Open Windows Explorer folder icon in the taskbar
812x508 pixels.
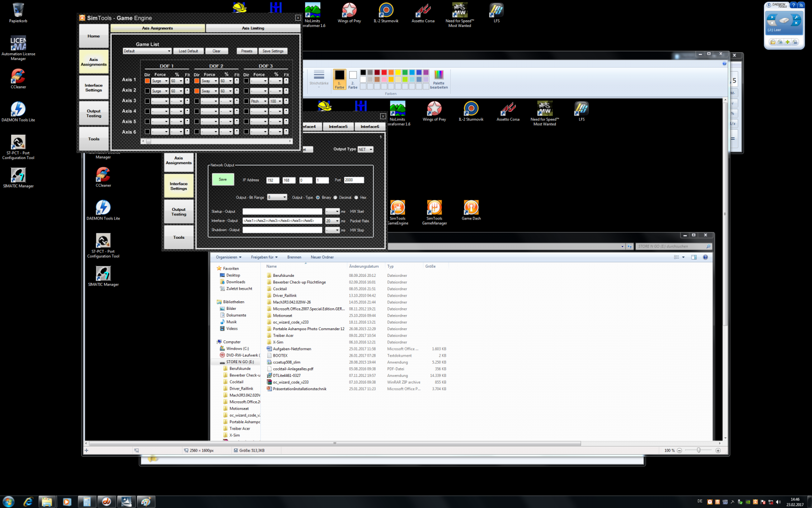click(x=47, y=501)
